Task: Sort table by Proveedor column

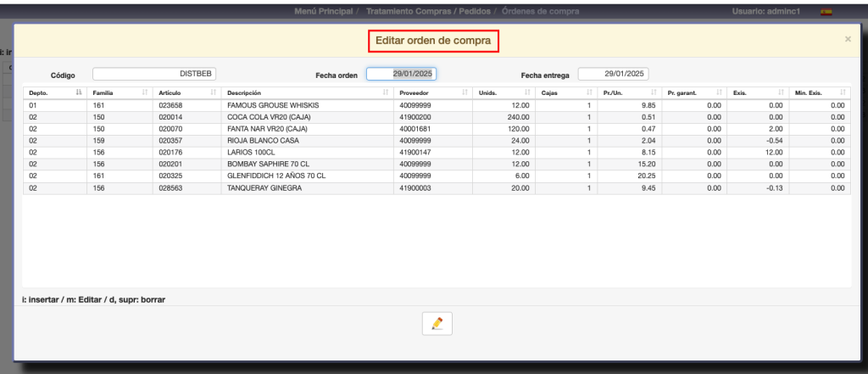Action: pyautogui.click(x=433, y=92)
